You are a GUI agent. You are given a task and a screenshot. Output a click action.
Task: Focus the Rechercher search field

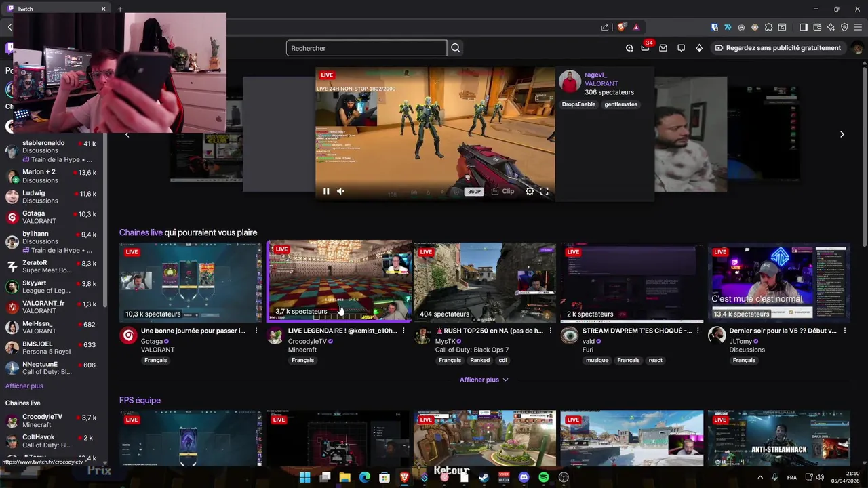pyautogui.click(x=366, y=48)
